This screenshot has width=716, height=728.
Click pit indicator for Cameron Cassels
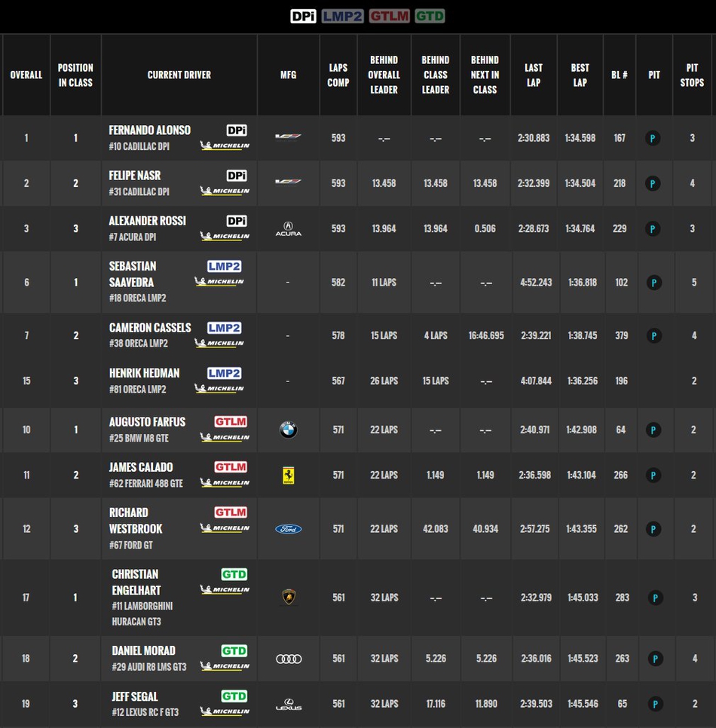pyautogui.click(x=653, y=335)
